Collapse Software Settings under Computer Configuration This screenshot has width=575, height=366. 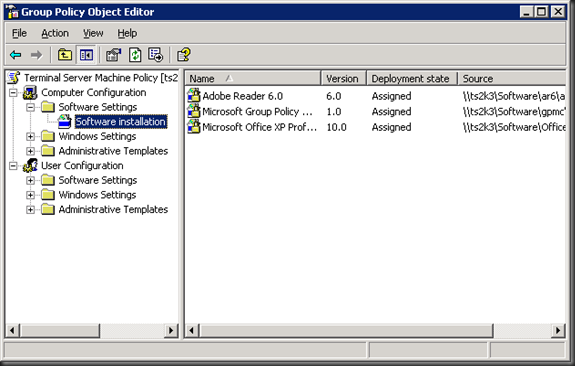pos(30,107)
